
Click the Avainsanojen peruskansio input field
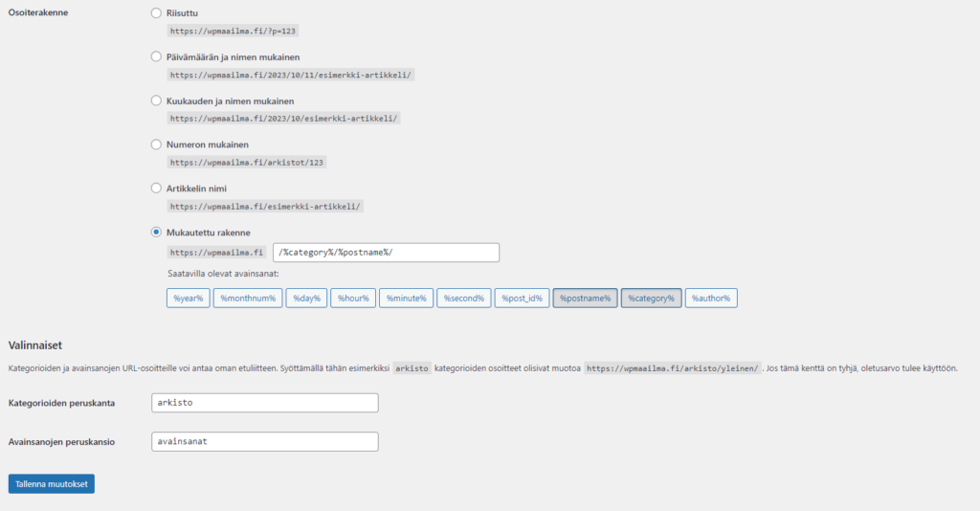coord(265,442)
